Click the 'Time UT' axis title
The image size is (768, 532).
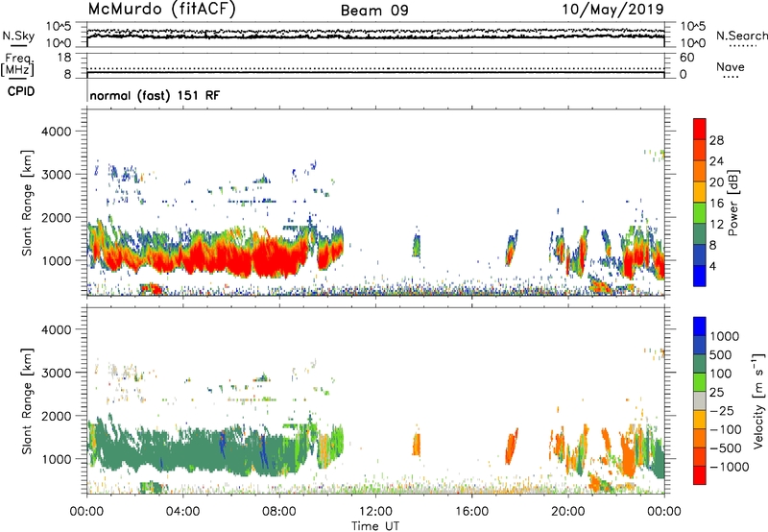coord(375,526)
